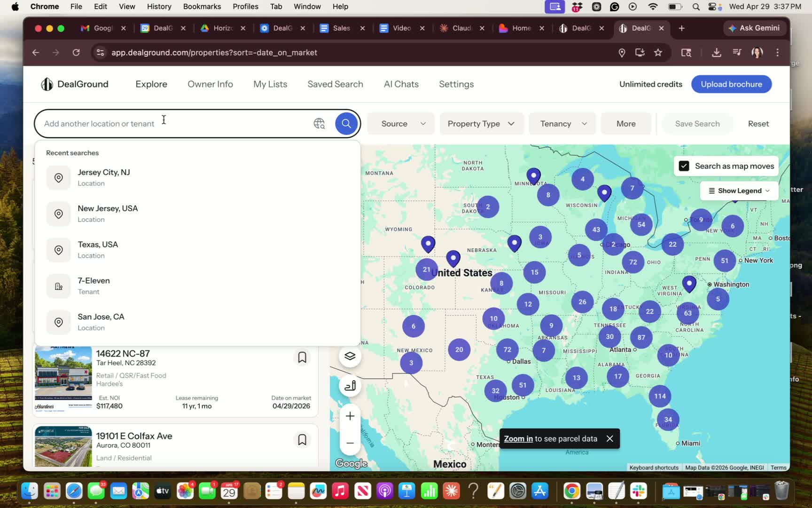This screenshot has height=508, width=812.
Task: Open the My Lists tab
Action: pyautogui.click(x=270, y=84)
